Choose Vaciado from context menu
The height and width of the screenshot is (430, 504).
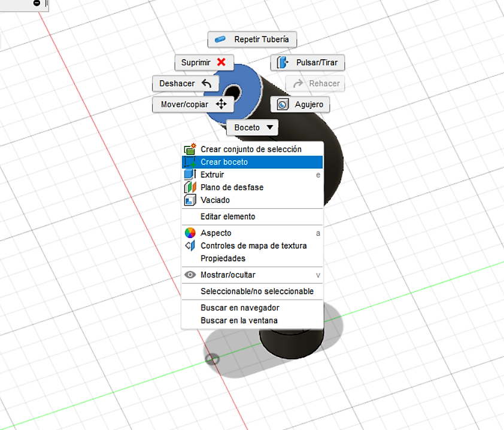pyautogui.click(x=253, y=200)
